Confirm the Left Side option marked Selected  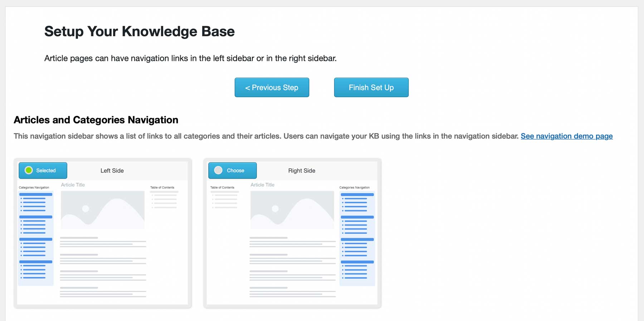(43, 170)
